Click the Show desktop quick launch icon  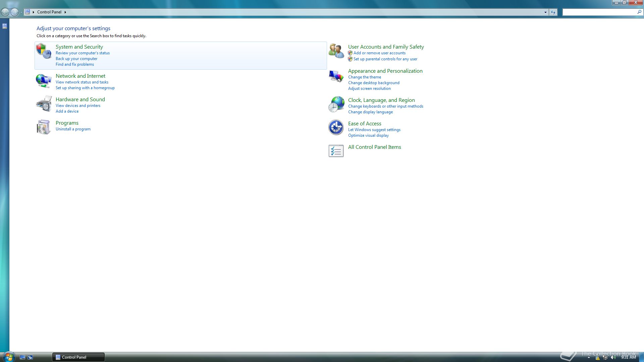(22, 357)
